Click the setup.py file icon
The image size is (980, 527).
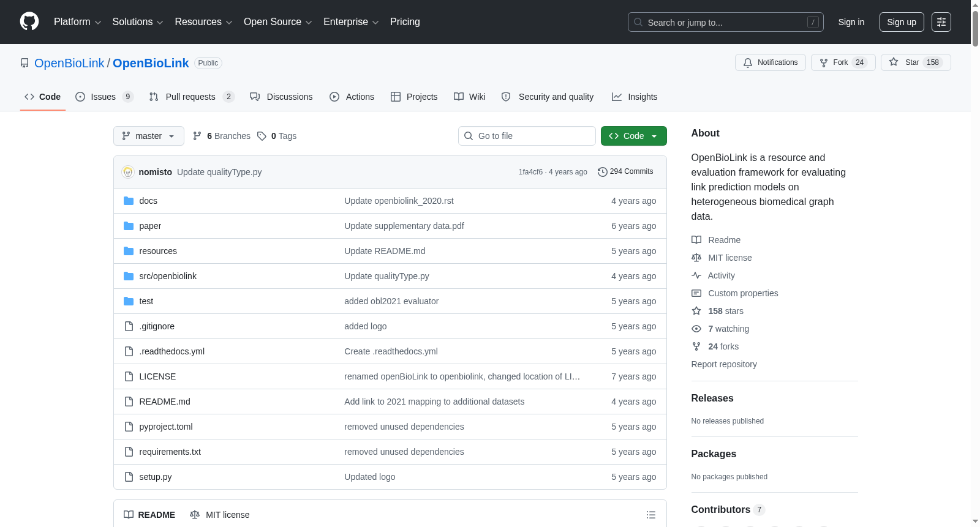(x=129, y=477)
